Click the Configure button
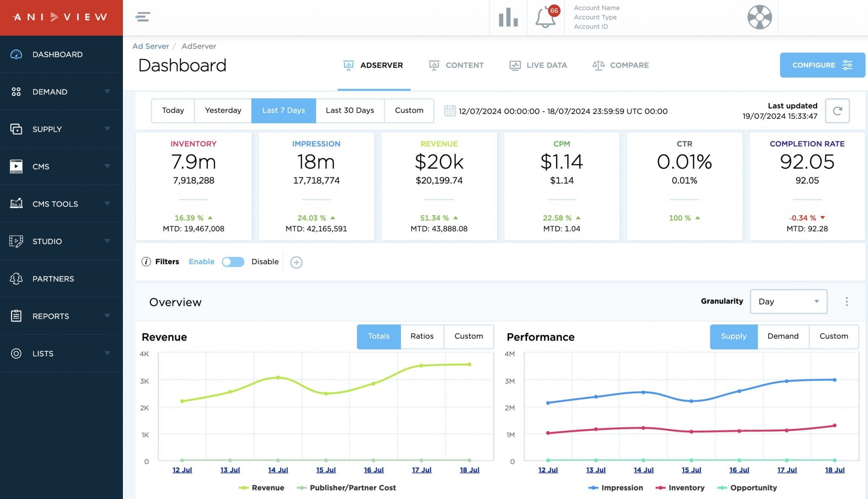The height and width of the screenshot is (499, 868). (x=822, y=65)
